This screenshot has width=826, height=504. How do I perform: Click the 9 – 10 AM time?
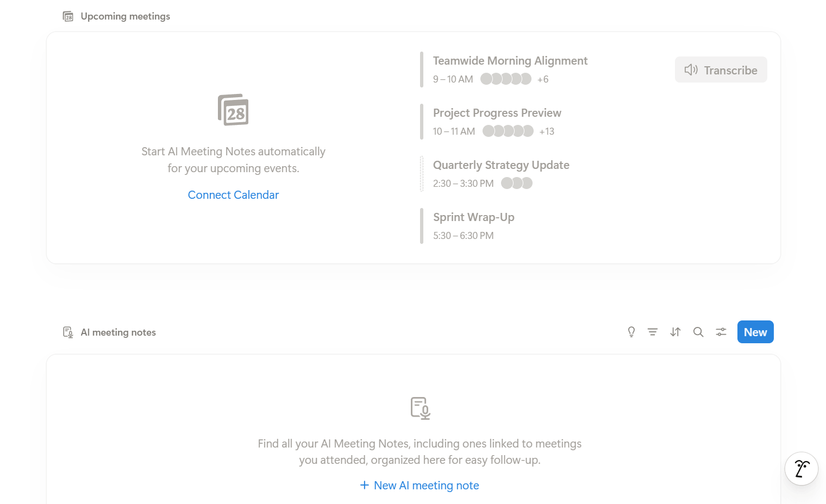pyautogui.click(x=453, y=79)
